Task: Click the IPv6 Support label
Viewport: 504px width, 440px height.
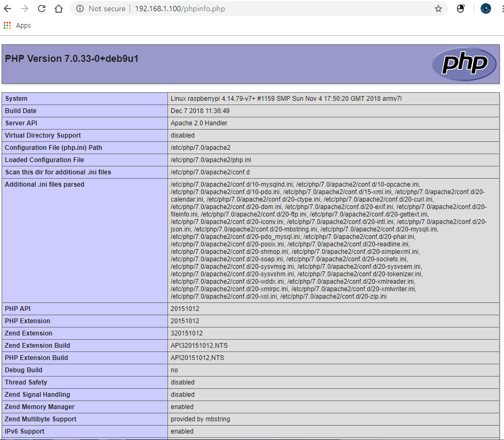Action: click(25, 431)
